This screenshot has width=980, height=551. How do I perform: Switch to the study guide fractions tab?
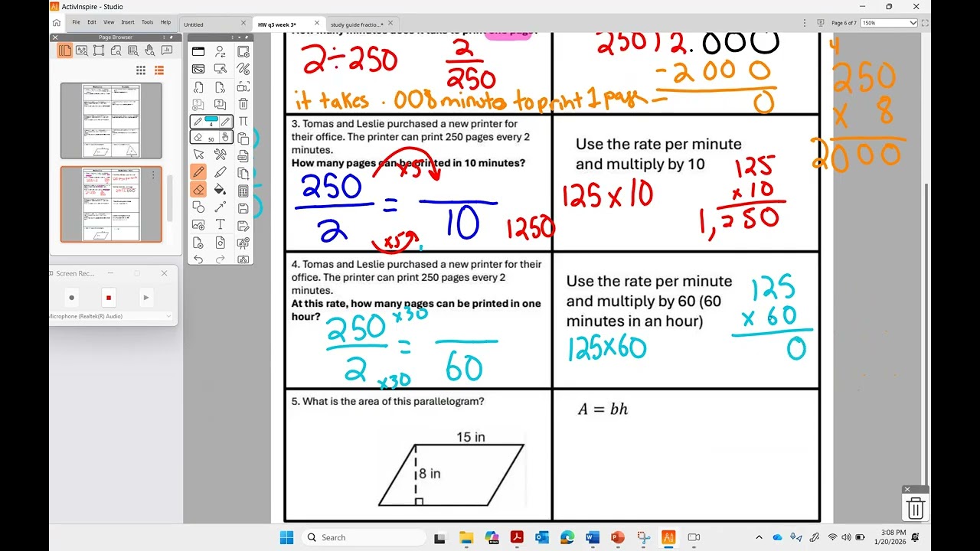click(357, 24)
